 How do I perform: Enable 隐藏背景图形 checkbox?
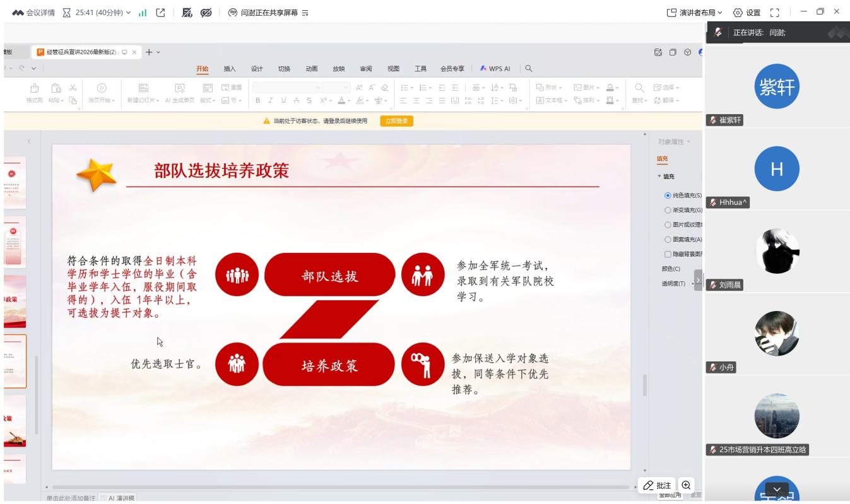tap(668, 254)
